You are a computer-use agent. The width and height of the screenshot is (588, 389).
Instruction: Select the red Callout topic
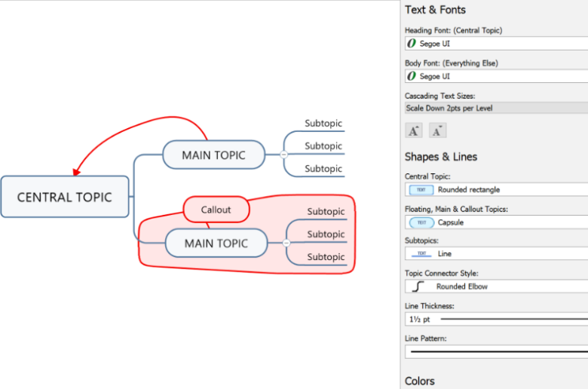[216, 210]
